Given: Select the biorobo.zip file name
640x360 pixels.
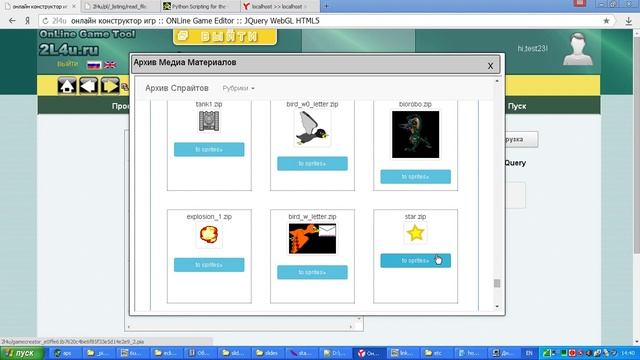Looking at the screenshot, I should tap(416, 104).
